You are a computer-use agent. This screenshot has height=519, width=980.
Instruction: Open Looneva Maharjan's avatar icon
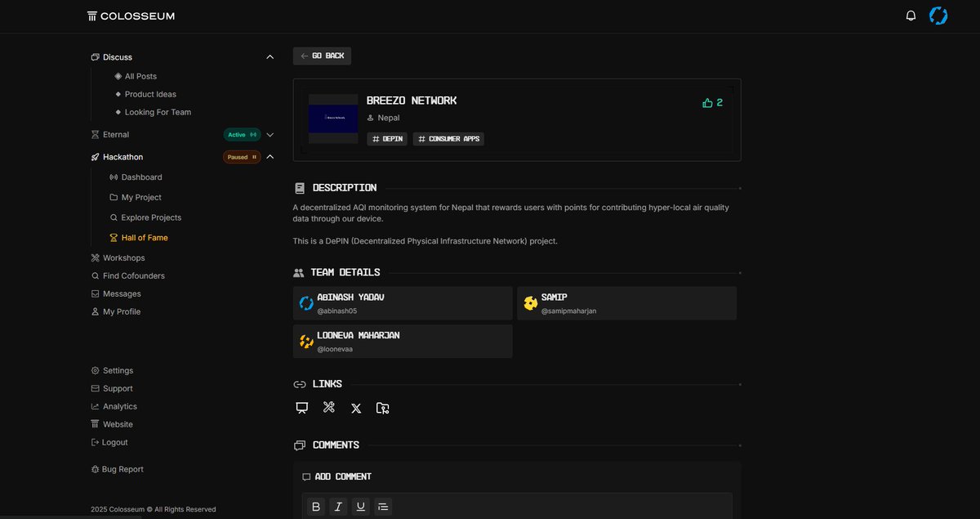306,342
